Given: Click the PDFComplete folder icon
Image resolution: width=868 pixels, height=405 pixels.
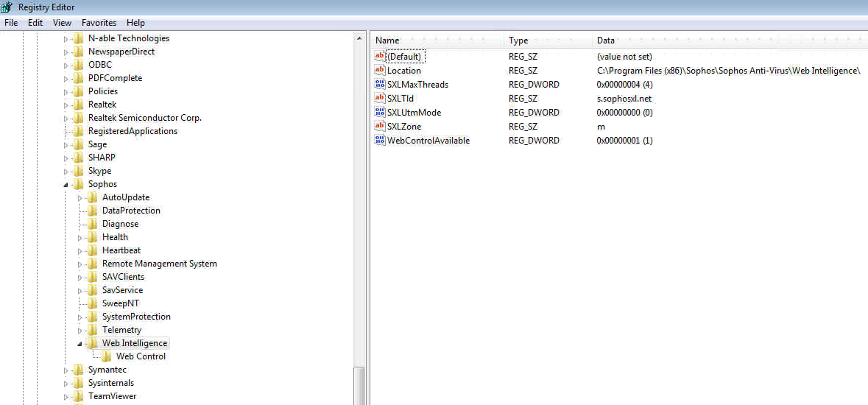Looking at the screenshot, I should coord(79,78).
